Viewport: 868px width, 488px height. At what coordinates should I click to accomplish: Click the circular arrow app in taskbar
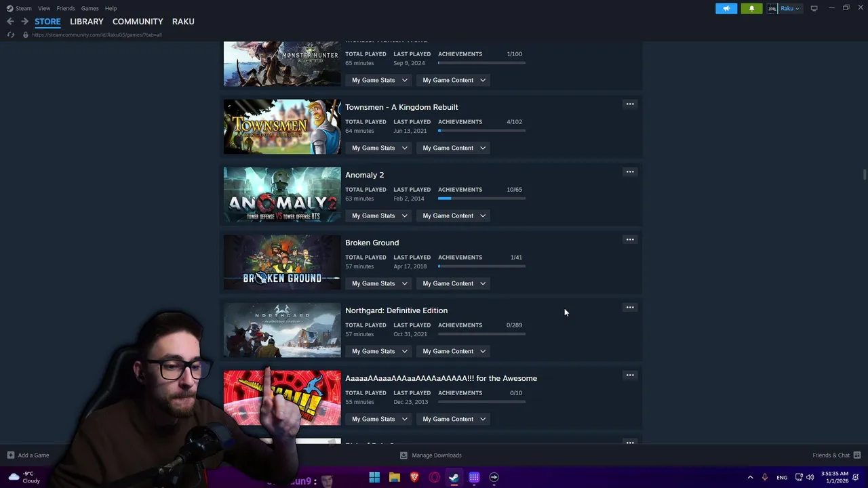point(494,477)
